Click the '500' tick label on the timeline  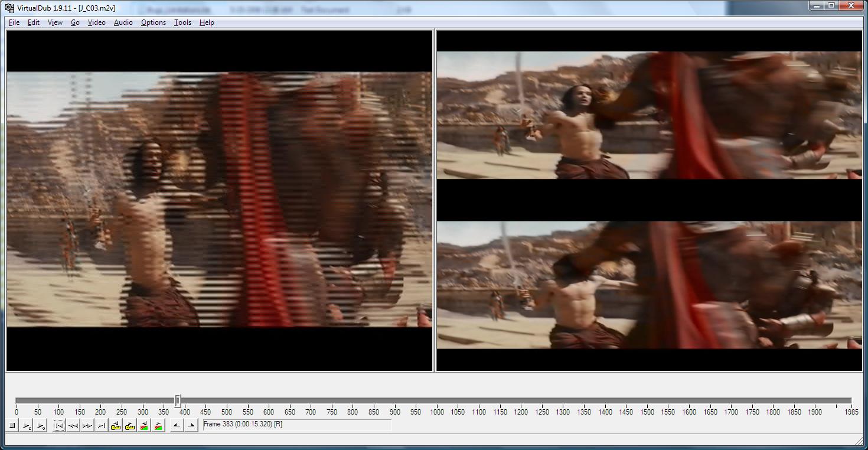(227, 412)
